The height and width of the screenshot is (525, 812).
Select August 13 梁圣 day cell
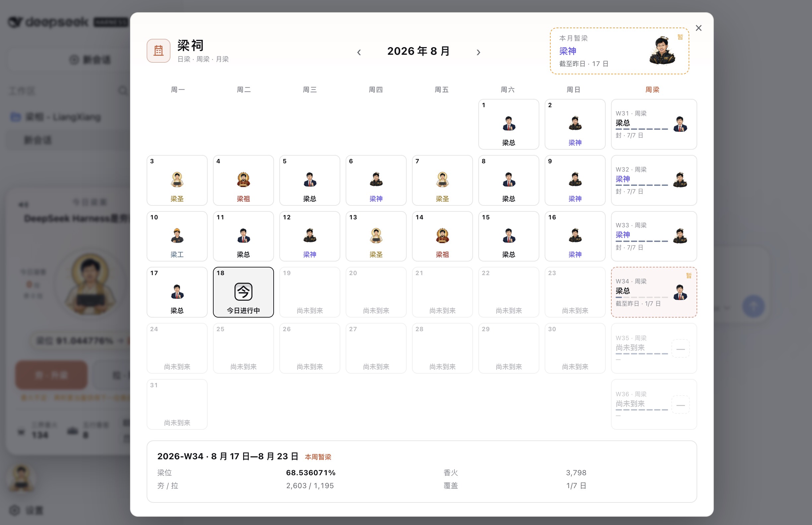[376, 236]
